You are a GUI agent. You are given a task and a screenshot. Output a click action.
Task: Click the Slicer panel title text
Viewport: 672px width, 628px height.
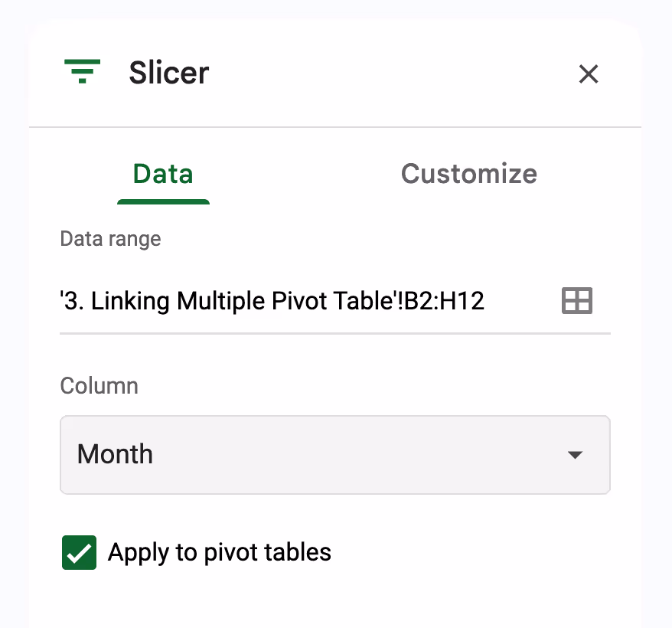(x=168, y=73)
